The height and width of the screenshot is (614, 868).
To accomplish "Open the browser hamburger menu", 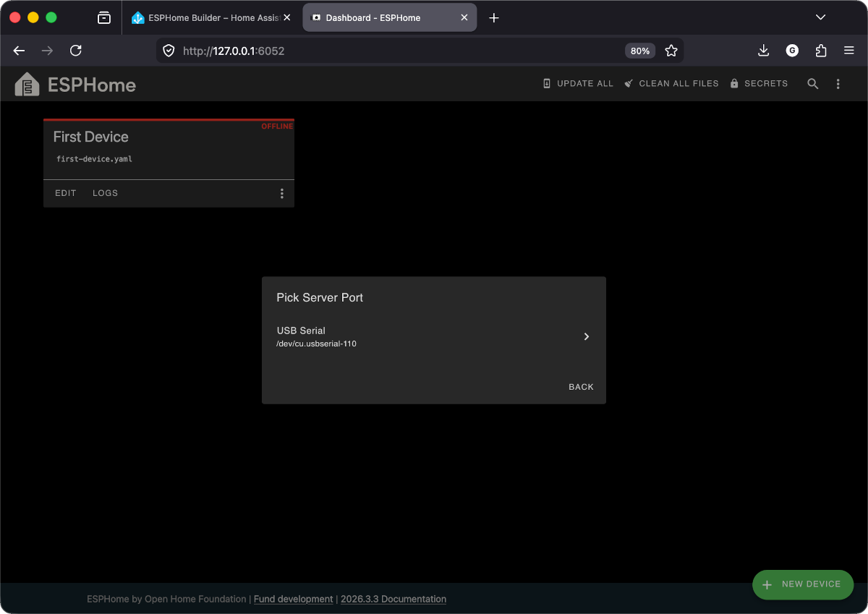I will click(x=849, y=51).
